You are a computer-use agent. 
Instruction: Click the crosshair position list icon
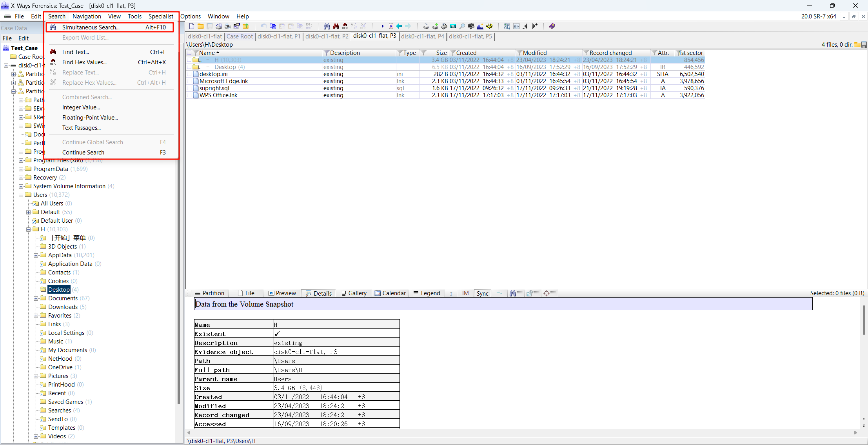pos(550,293)
